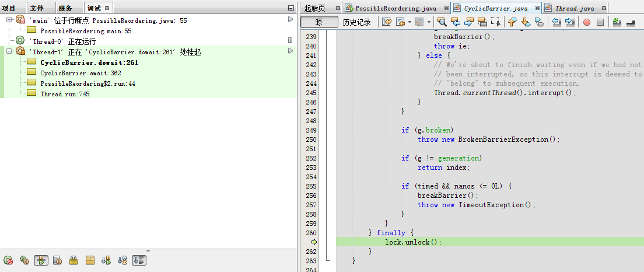
Task: Click the navigate Back icon in editor toolbar
Action: pyautogui.click(x=400, y=22)
